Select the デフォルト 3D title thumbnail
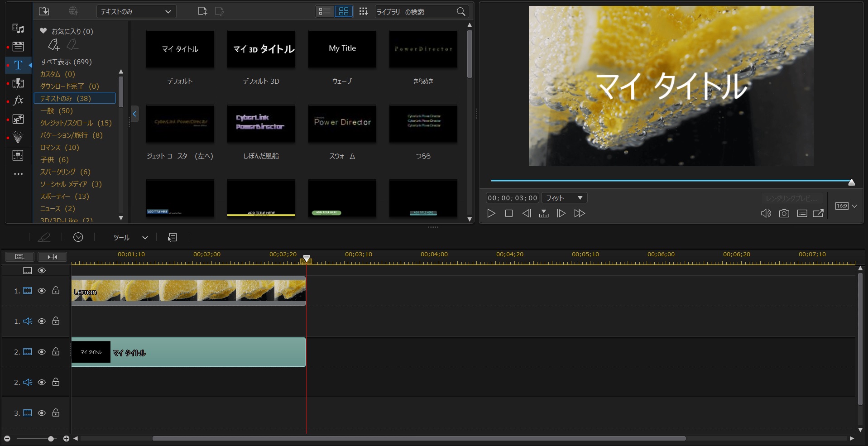868x446 pixels. coord(261,49)
